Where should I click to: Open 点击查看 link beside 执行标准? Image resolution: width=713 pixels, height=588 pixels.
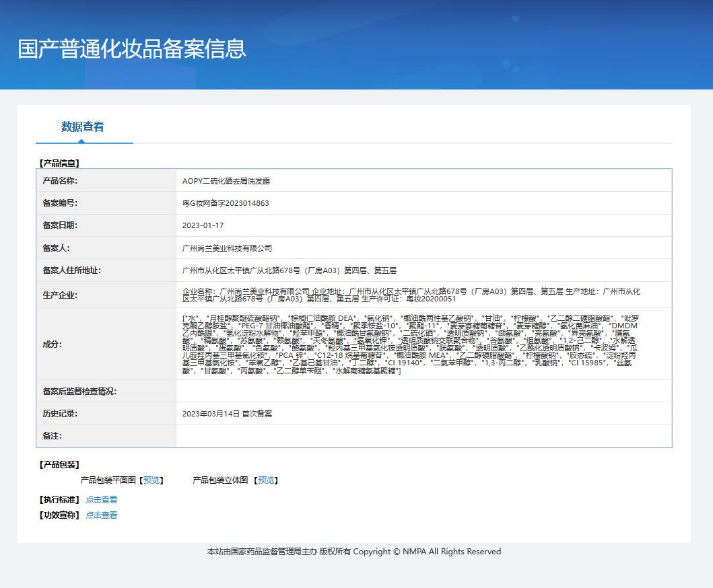coord(101,499)
